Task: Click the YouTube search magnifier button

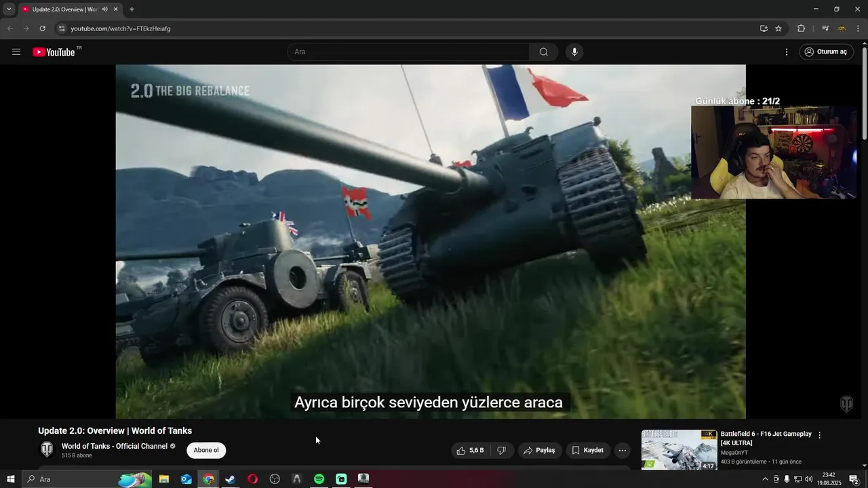Action: click(544, 52)
